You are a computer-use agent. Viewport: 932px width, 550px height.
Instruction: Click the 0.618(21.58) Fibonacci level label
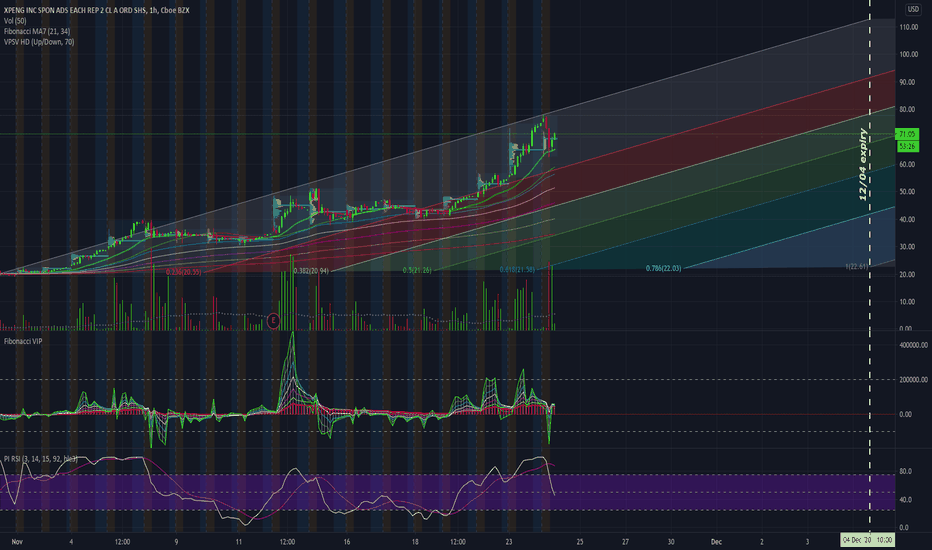tap(517, 269)
